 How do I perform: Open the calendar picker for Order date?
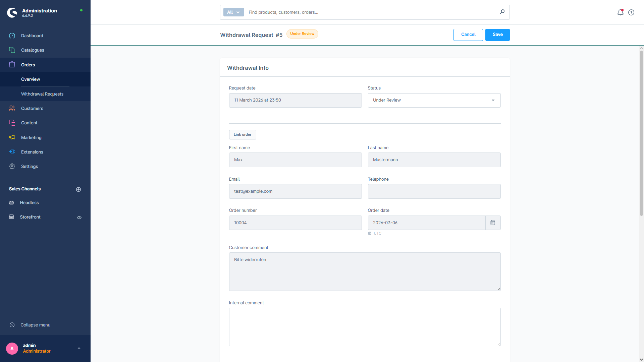(x=493, y=223)
